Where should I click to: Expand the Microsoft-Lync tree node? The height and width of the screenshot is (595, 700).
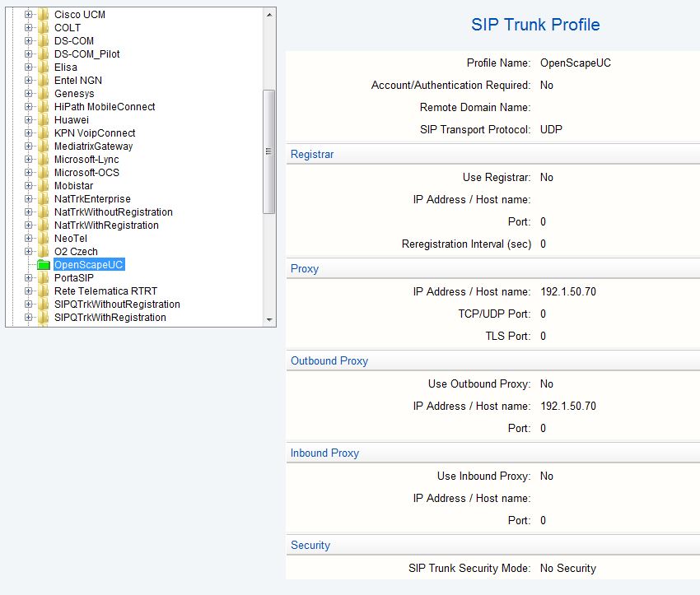click(29, 159)
